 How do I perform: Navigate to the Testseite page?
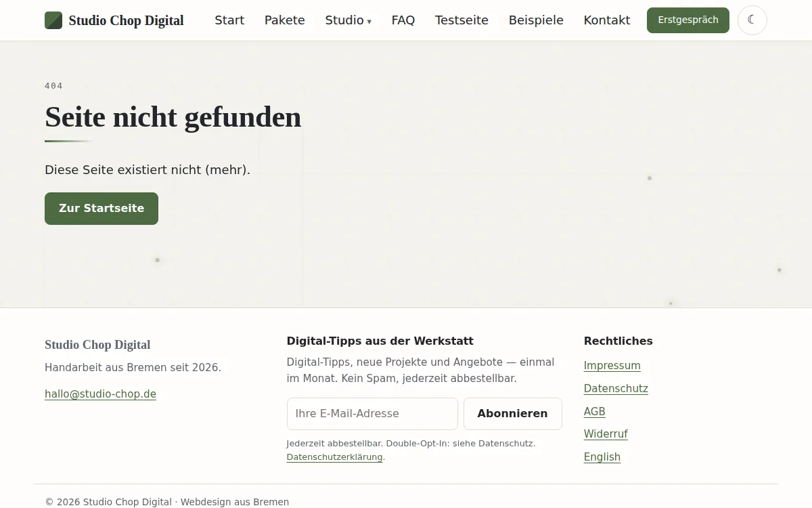tap(461, 20)
